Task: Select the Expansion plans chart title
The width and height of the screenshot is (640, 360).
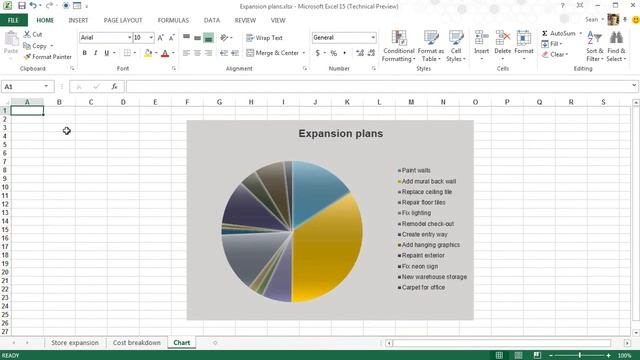Action: (x=341, y=133)
